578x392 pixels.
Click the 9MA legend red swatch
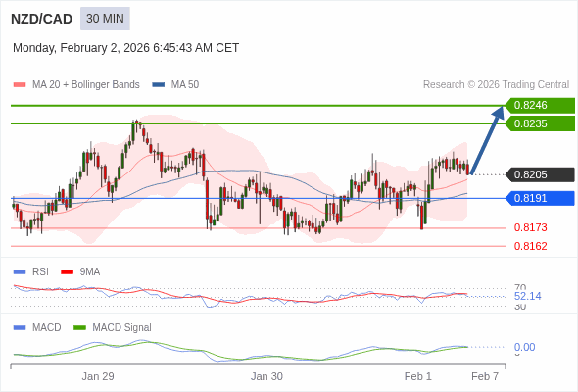(x=67, y=272)
